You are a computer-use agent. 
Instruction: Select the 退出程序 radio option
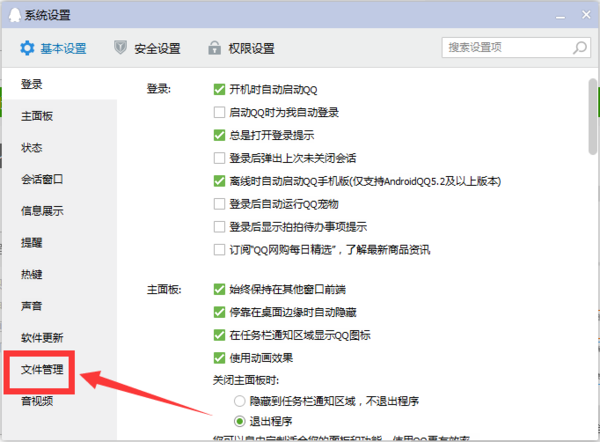pos(240,421)
